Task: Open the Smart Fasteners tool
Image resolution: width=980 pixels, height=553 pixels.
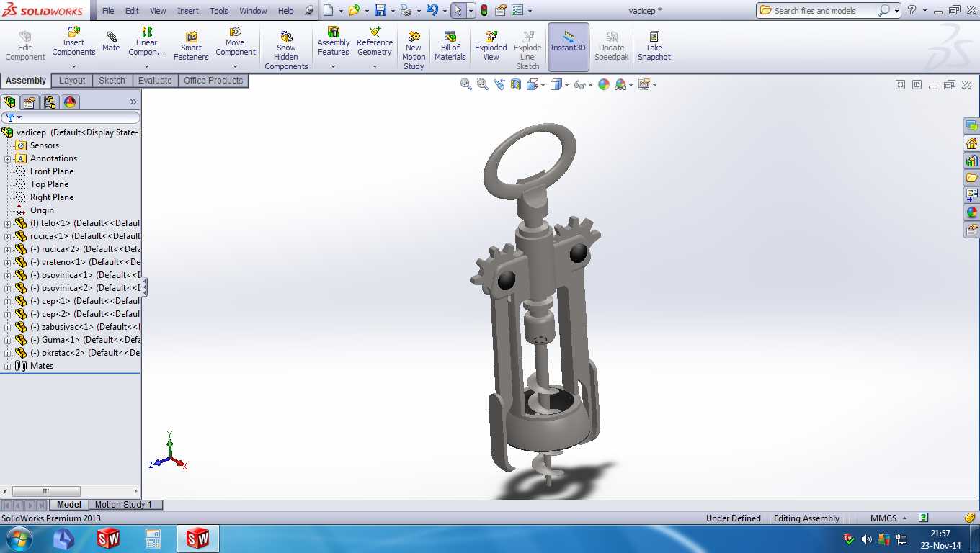Action: [191, 47]
